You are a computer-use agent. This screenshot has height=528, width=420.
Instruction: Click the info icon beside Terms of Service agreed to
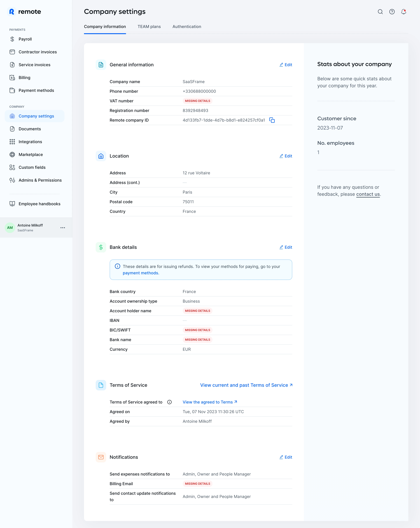pos(169,402)
